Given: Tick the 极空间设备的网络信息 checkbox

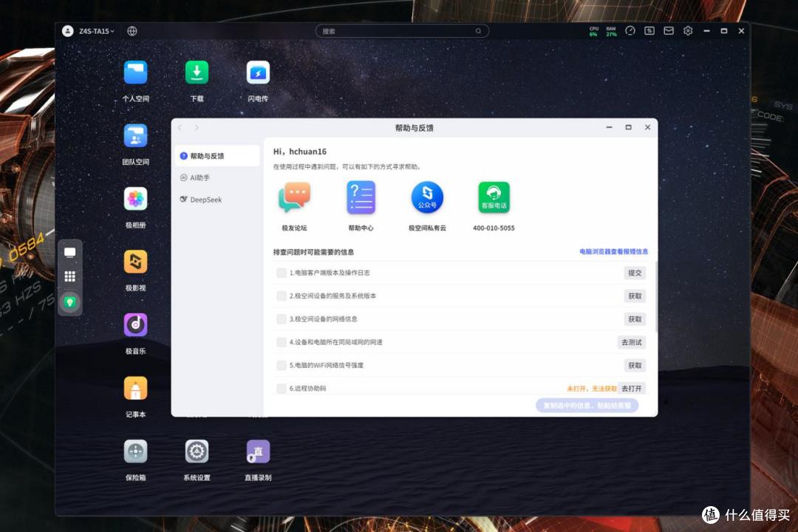Looking at the screenshot, I should (x=281, y=319).
